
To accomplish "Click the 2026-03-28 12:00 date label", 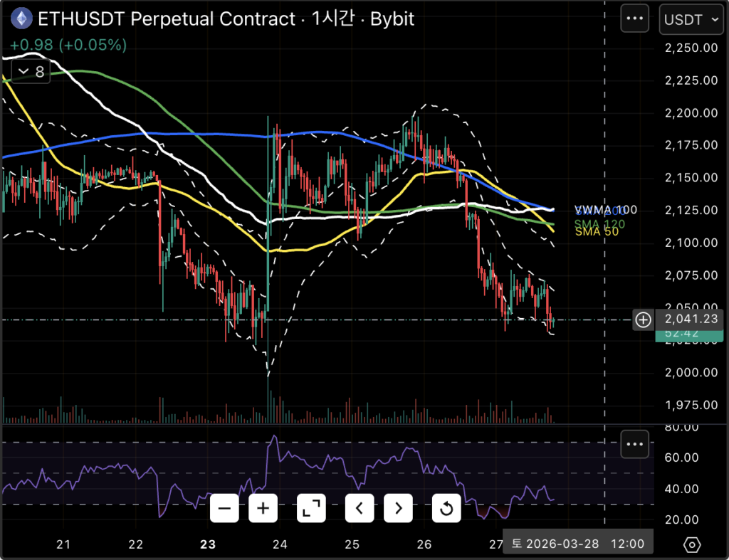I will 577,544.
